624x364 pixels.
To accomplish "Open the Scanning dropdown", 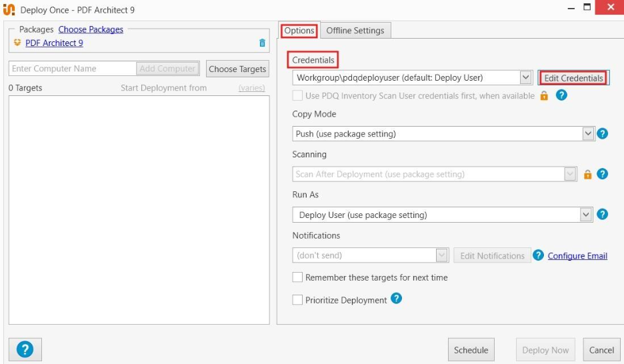I will [x=570, y=174].
